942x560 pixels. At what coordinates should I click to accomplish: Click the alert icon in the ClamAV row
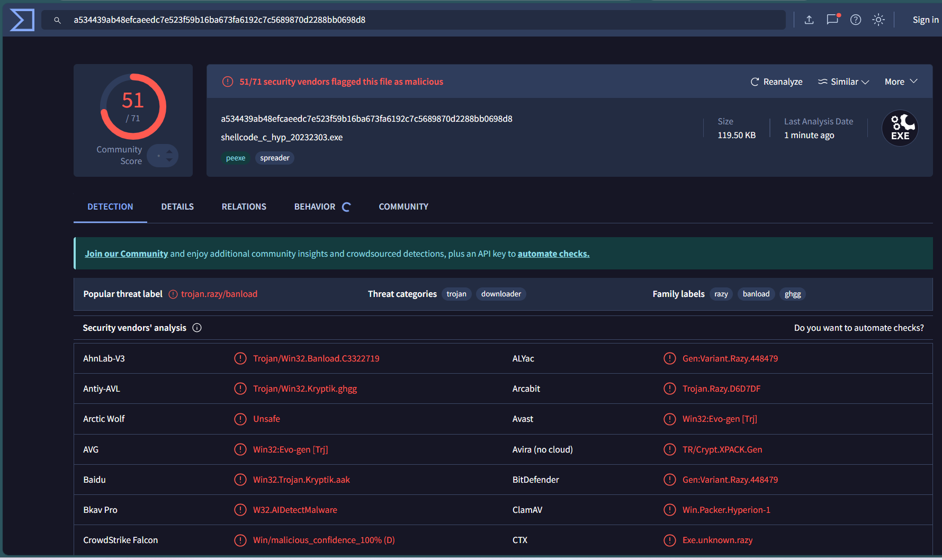point(670,510)
